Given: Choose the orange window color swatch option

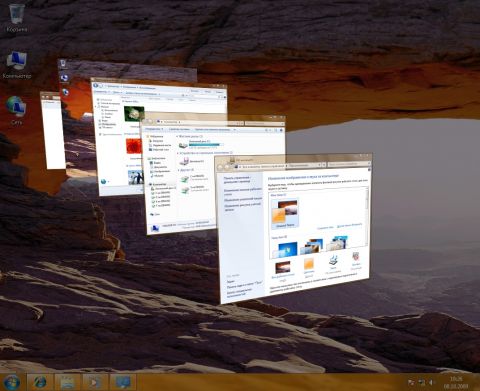Looking at the screenshot, I should [309, 267].
